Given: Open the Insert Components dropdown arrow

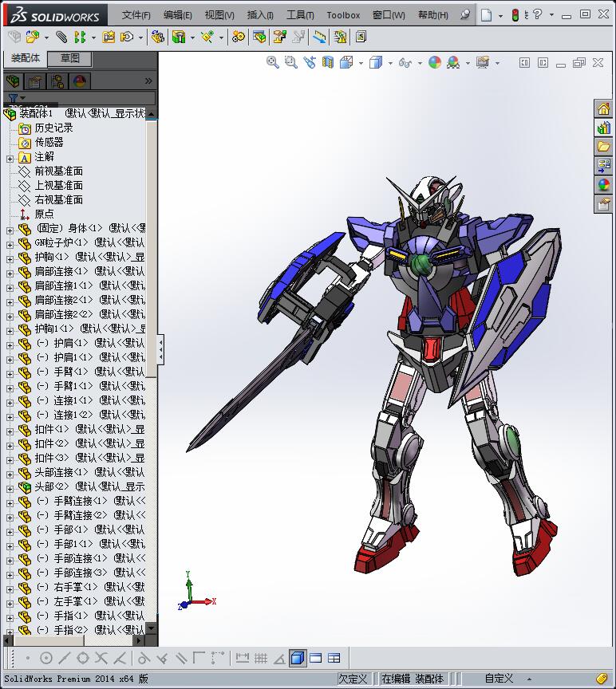Looking at the screenshot, I should (x=46, y=37).
